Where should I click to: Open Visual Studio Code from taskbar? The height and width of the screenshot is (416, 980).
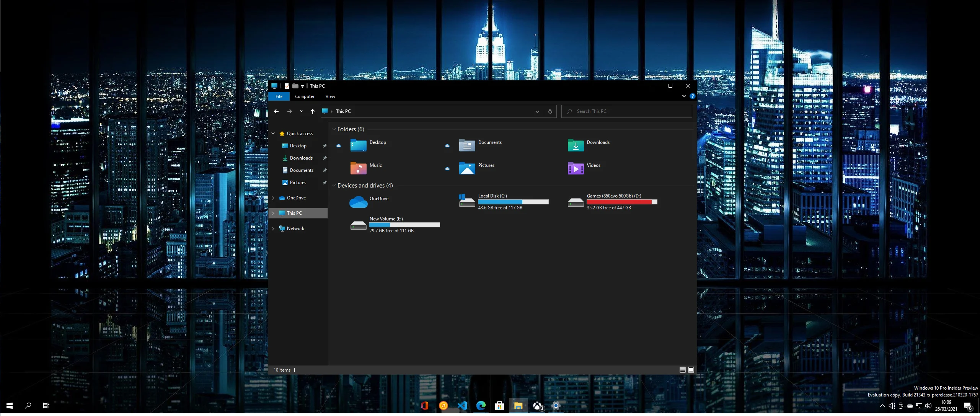pyautogui.click(x=462, y=406)
